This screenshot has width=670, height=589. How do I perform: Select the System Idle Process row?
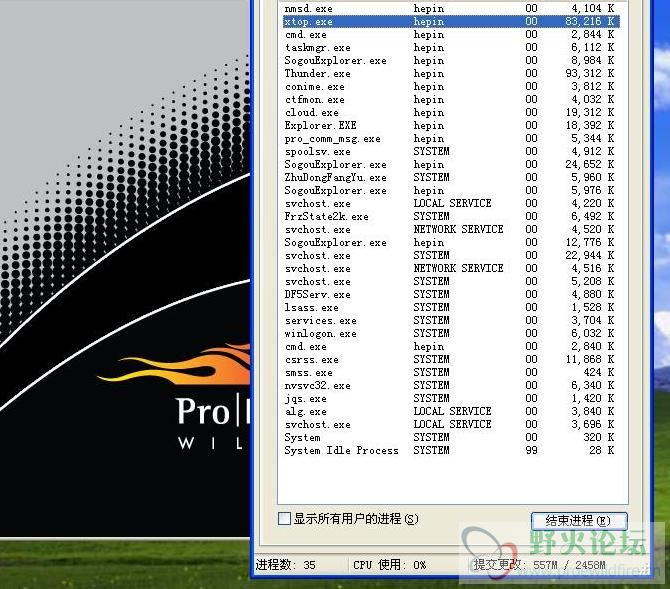[x=451, y=451]
